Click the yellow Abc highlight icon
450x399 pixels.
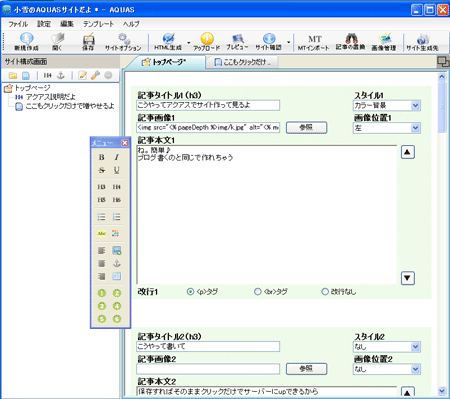click(101, 233)
